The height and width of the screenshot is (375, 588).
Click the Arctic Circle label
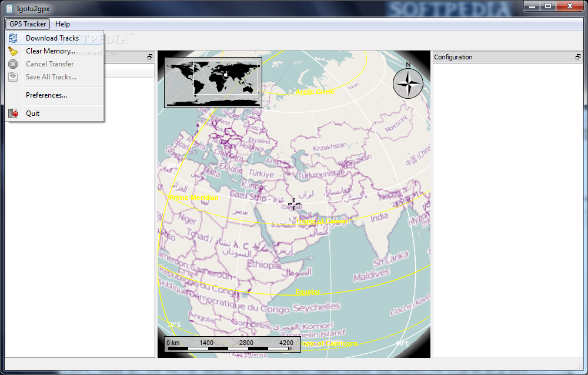pyautogui.click(x=315, y=92)
